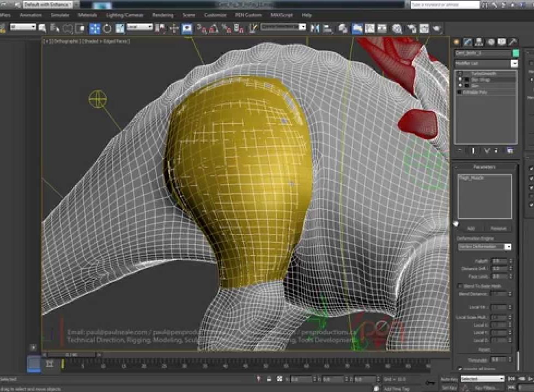
Task: Activate the Select and Move tool
Action: [x=95, y=28]
